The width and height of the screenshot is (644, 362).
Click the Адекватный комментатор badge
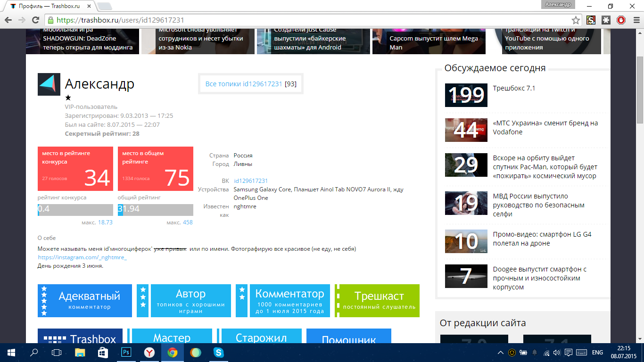(x=85, y=301)
